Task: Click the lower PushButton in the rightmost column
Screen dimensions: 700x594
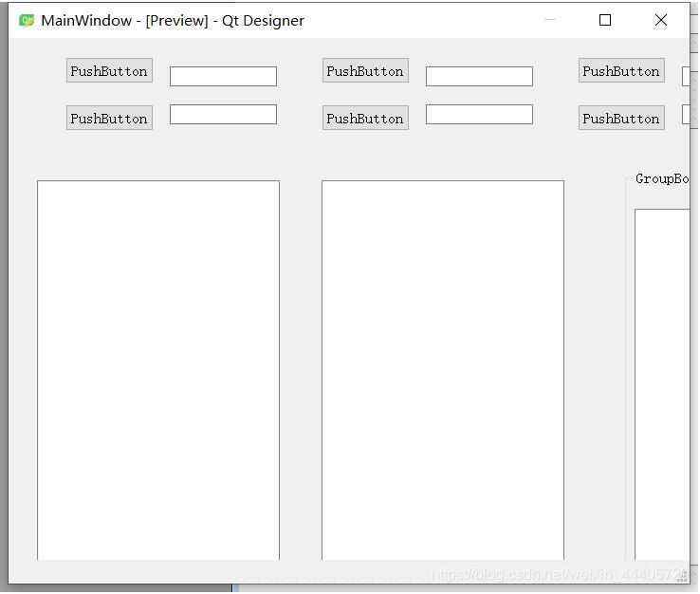Action: pyautogui.click(x=621, y=118)
